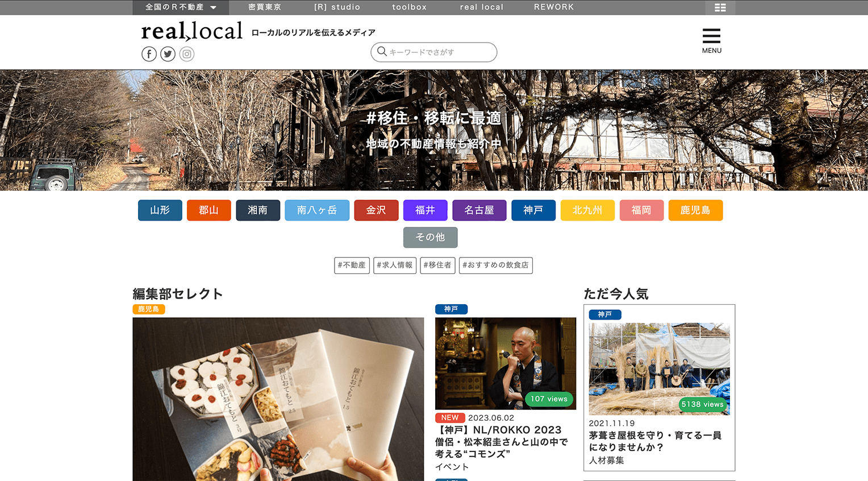
Task: Open real local in top navigation
Action: pyautogui.click(x=482, y=7)
